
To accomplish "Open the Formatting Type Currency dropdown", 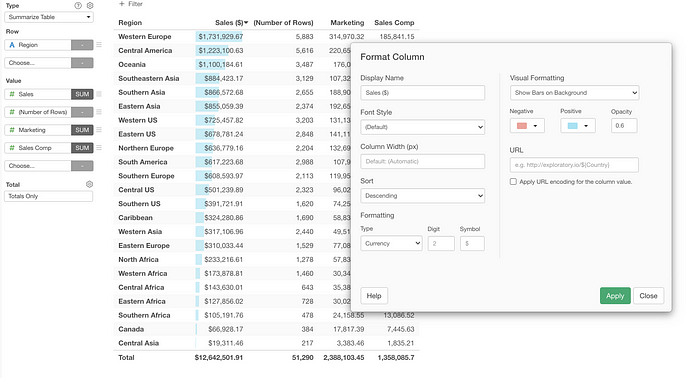I will coord(391,244).
